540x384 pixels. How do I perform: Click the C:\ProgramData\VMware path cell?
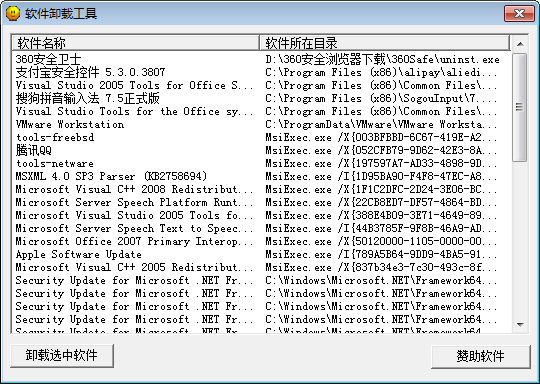[x=381, y=124]
